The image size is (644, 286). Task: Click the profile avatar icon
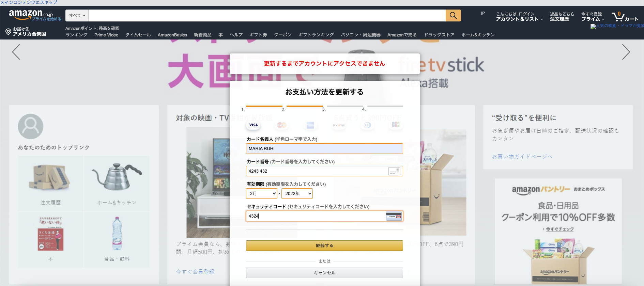point(31,126)
